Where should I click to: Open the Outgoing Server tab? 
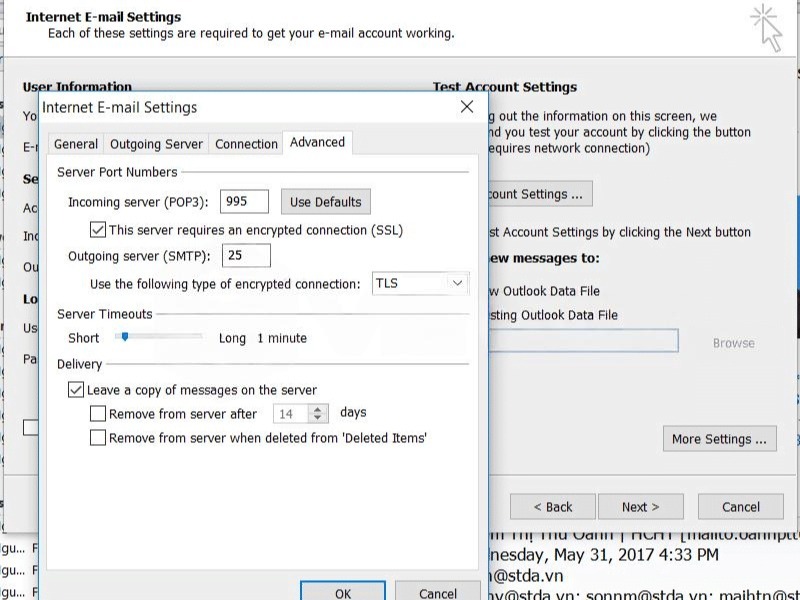coord(156,144)
